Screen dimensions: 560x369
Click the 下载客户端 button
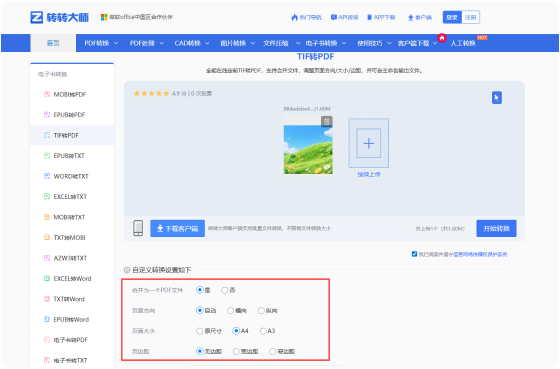pos(177,228)
